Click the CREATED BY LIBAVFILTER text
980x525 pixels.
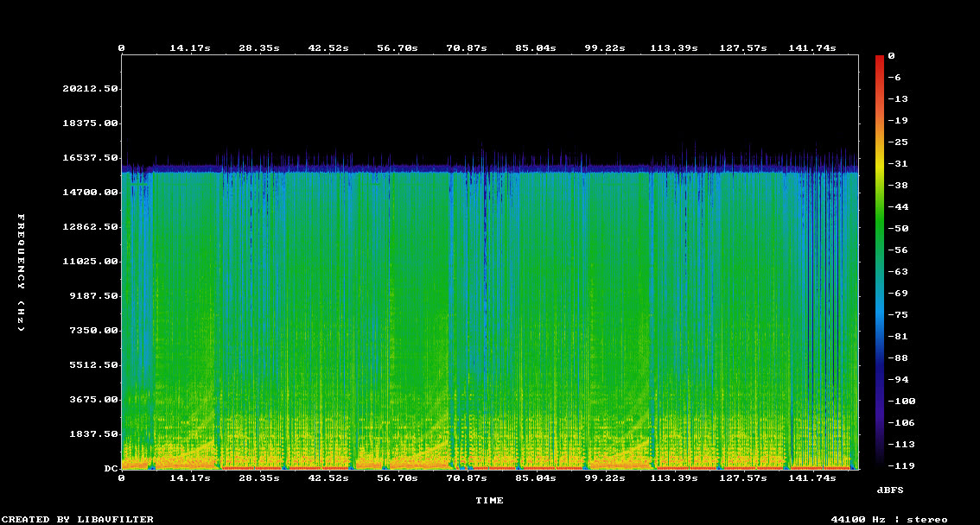click(x=78, y=519)
